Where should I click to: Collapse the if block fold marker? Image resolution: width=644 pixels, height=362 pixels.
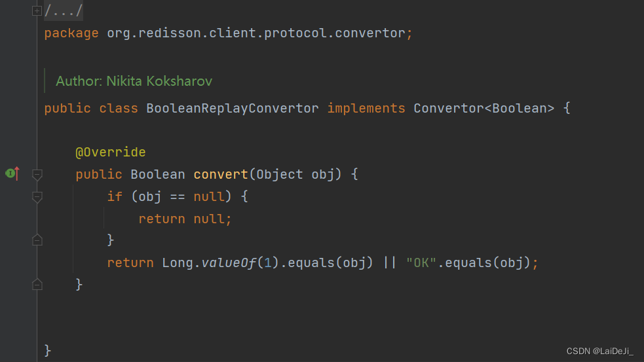coord(37,196)
